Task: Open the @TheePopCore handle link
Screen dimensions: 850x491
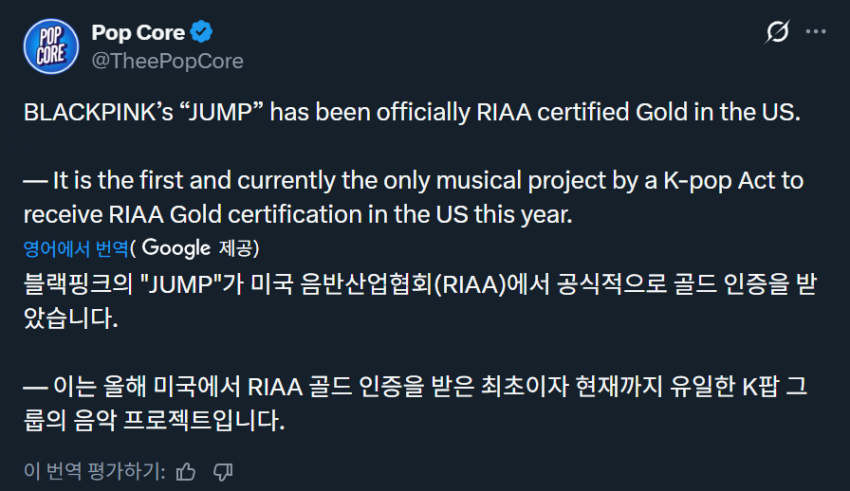Action: [167, 61]
